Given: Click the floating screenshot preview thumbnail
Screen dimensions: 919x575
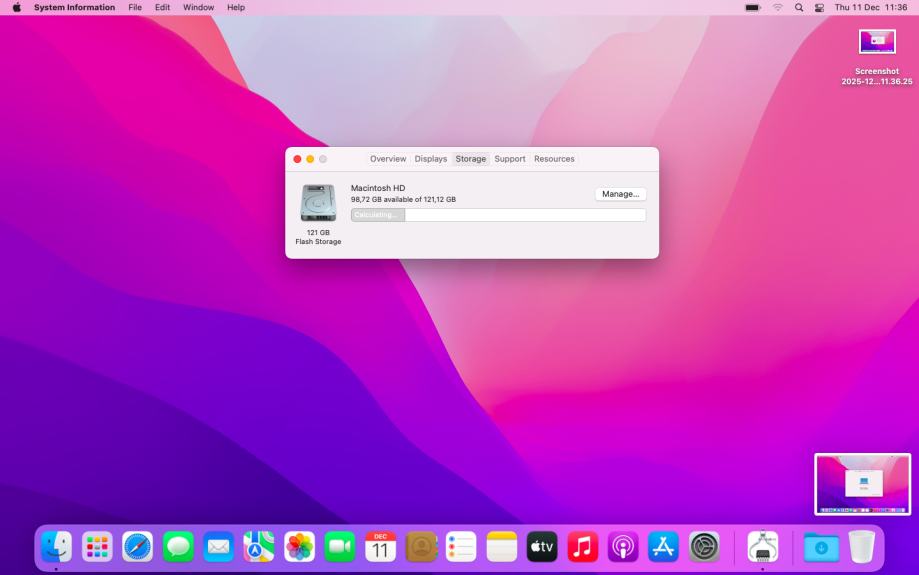Looking at the screenshot, I should pyautogui.click(x=862, y=484).
